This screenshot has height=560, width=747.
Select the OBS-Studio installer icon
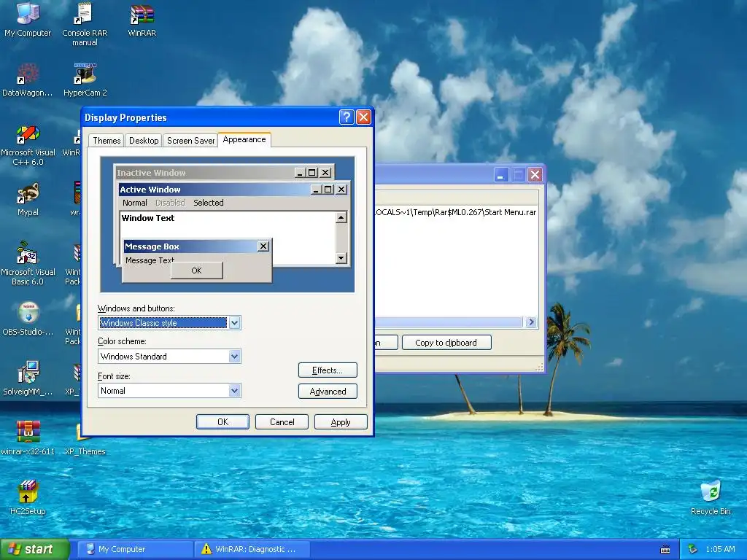pyautogui.click(x=28, y=319)
